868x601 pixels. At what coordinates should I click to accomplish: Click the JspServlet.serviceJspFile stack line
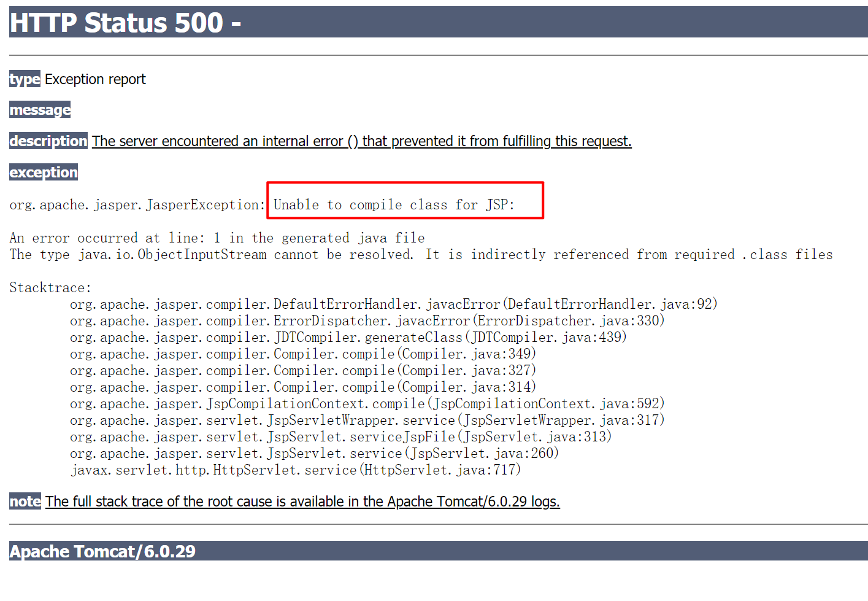point(340,436)
